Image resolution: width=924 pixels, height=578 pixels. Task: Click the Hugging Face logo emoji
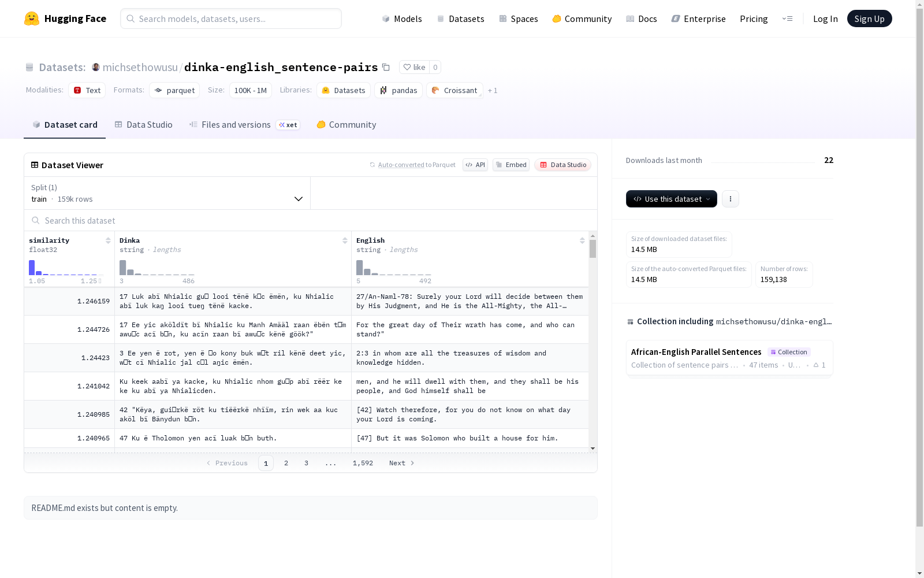(32, 18)
